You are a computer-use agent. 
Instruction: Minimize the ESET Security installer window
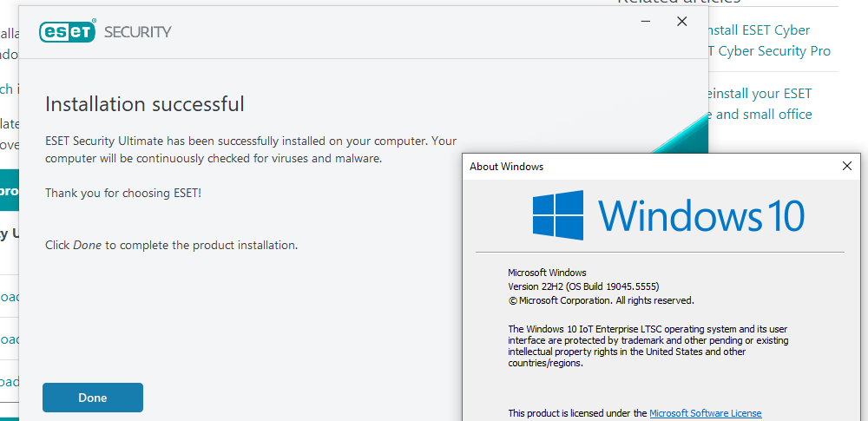point(646,22)
